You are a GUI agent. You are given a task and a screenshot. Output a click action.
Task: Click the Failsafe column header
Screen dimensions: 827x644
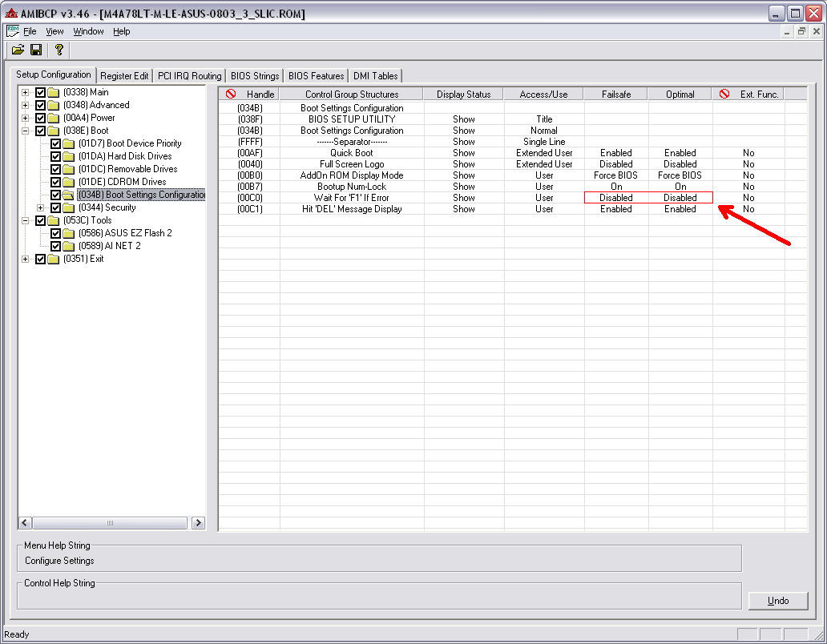(616, 95)
